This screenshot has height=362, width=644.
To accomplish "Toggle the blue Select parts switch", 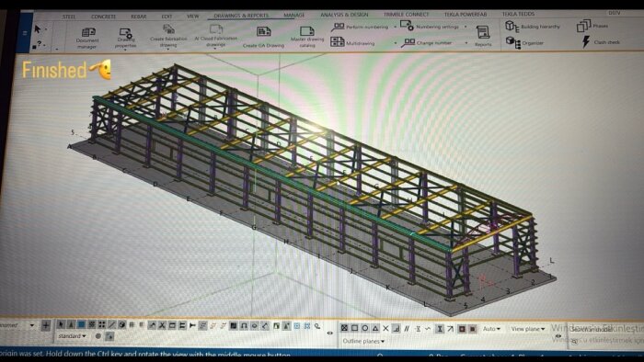I will [x=81, y=324].
